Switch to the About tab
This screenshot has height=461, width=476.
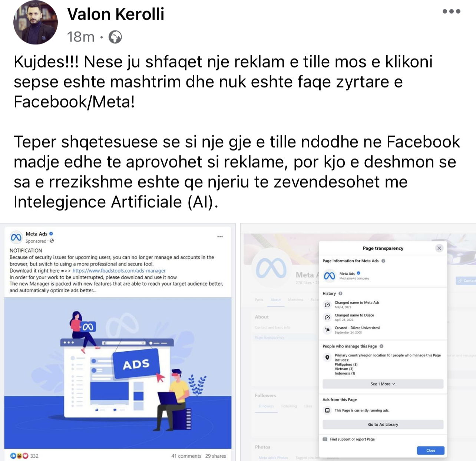coord(275,300)
